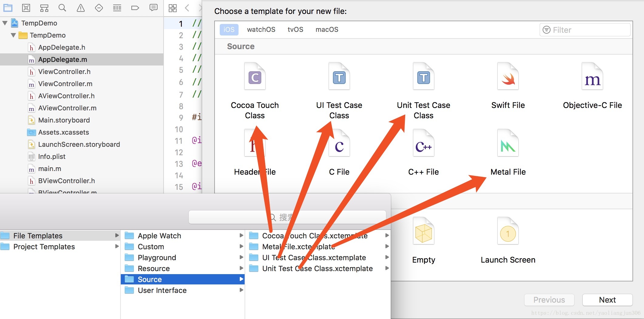Expand Resource folder arrow in Finder
This screenshot has height=319, width=644.
241,268
